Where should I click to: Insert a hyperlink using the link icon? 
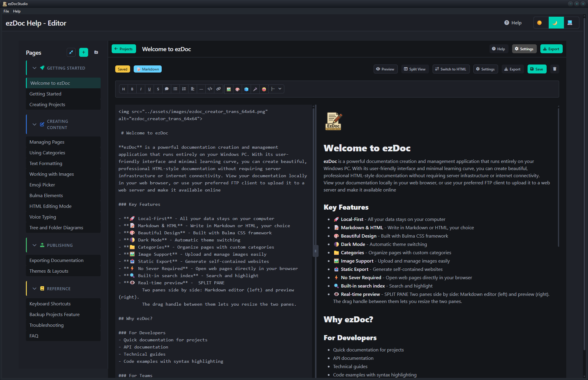[x=219, y=89]
